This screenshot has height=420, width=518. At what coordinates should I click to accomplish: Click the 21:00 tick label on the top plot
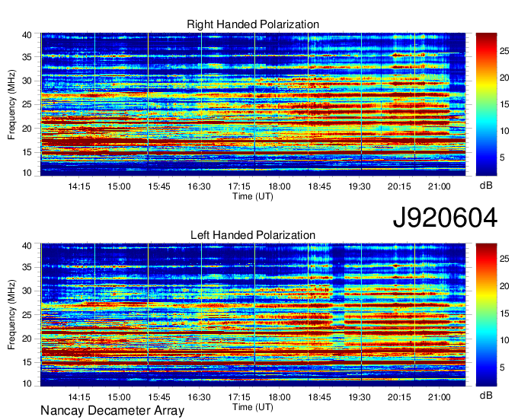tap(439, 186)
